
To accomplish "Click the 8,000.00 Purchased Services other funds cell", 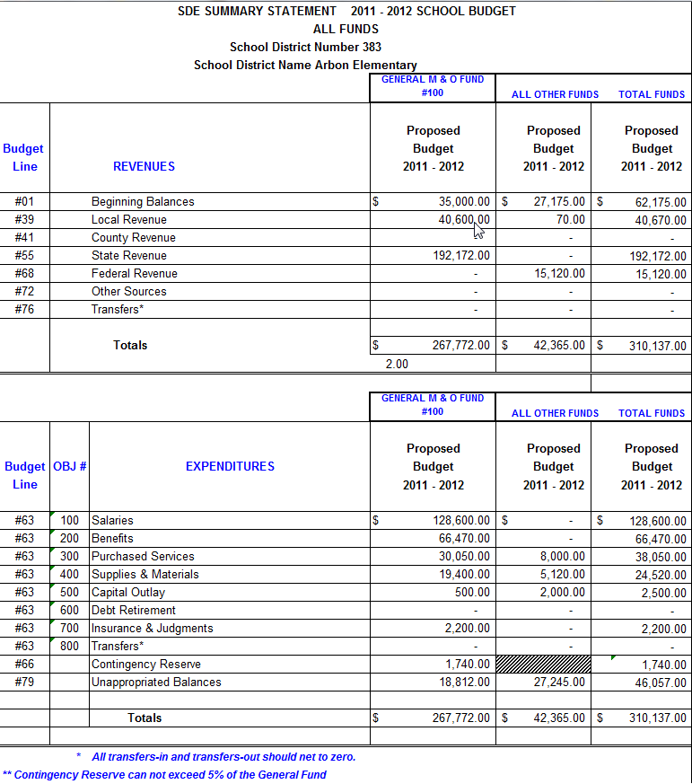I will [543, 557].
